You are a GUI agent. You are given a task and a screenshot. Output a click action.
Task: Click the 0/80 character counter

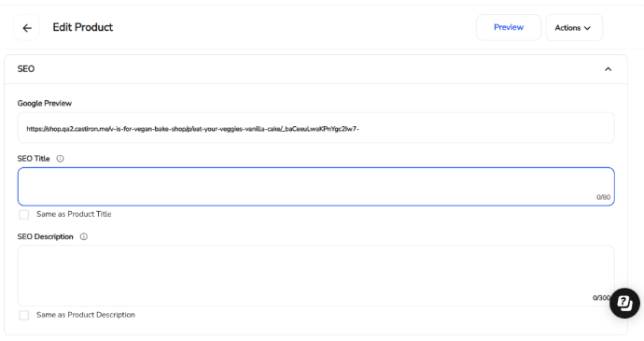click(x=603, y=197)
